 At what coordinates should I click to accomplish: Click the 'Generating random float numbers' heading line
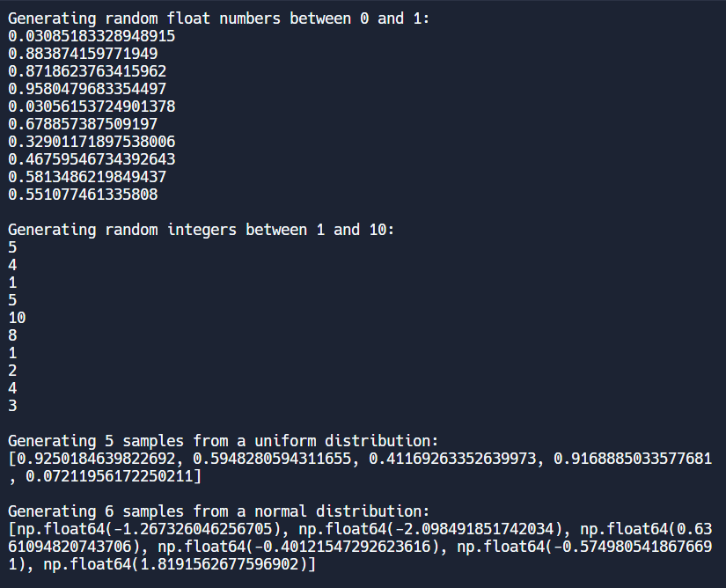click(218, 18)
